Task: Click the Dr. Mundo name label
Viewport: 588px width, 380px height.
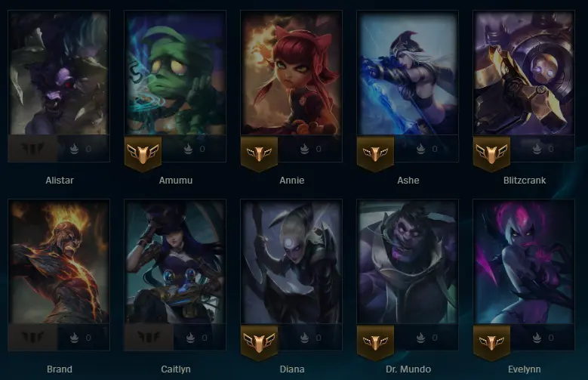Action: 408,369
